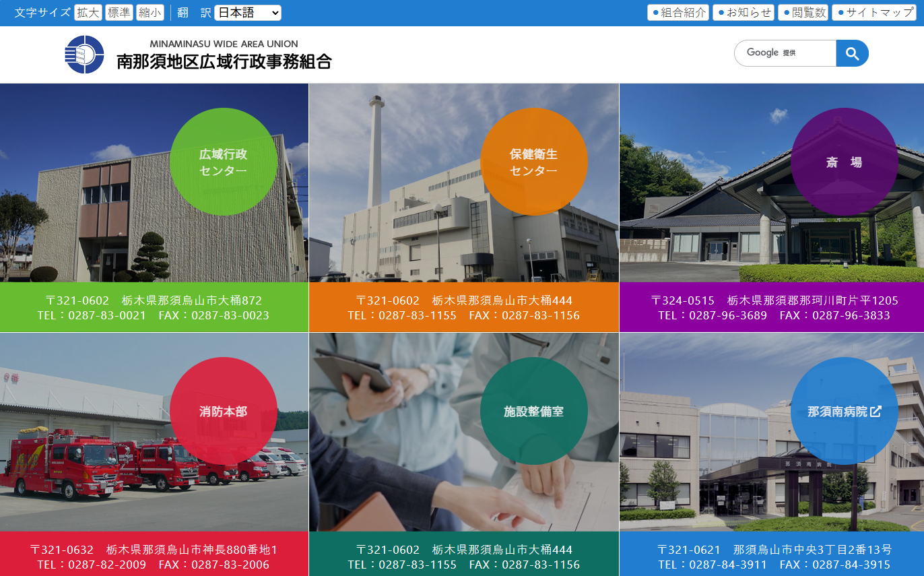Open the teal 施設整備室 circle
This screenshot has width=924, height=576.
coord(533,411)
